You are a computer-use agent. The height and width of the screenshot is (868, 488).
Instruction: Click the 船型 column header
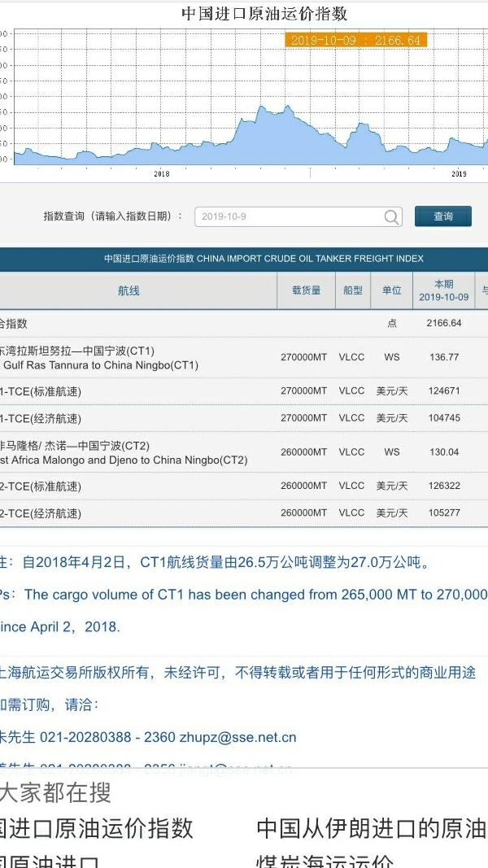point(352,291)
